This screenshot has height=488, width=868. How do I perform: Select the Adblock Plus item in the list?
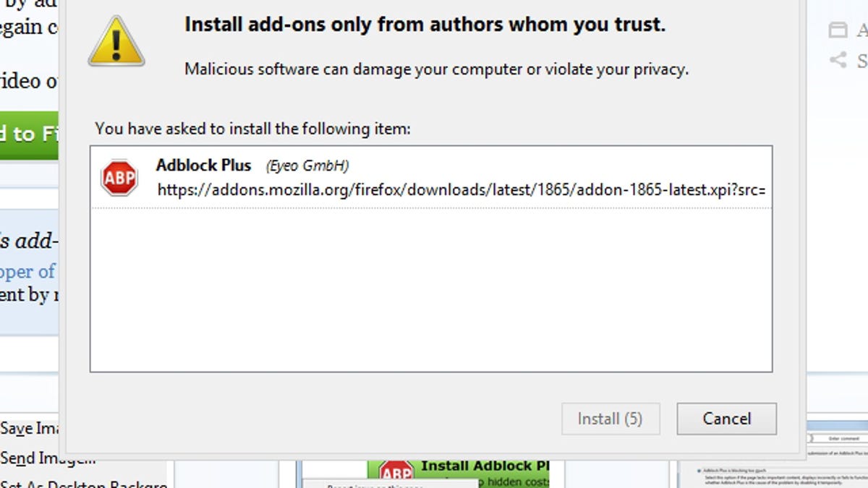(x=431, y=178)
